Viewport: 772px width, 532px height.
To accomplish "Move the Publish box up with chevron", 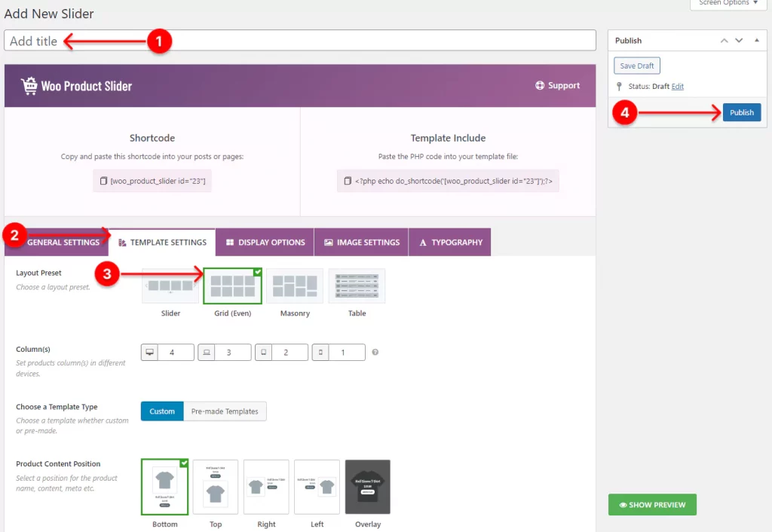I will pyautogui.click(x=724, y=41).
